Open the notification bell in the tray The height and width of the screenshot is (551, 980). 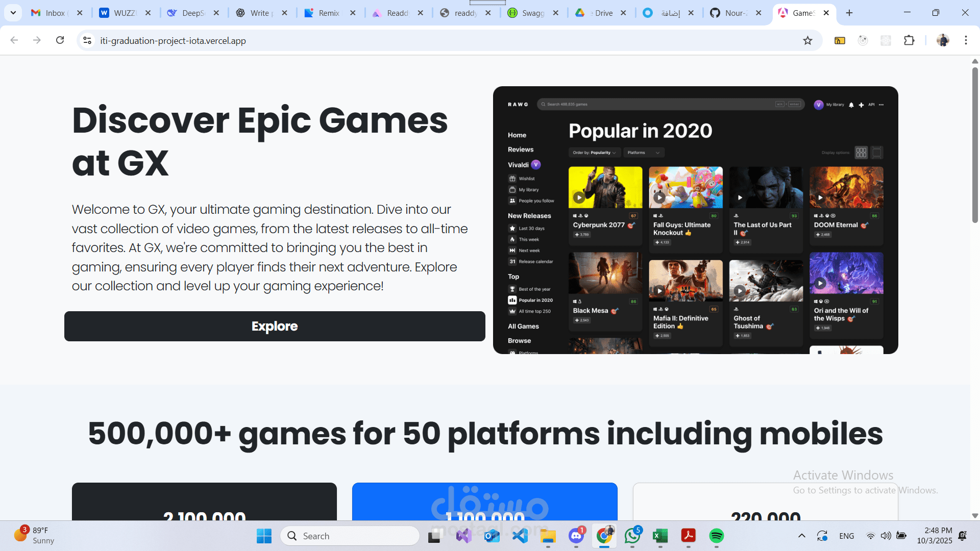tap(963, 536)
